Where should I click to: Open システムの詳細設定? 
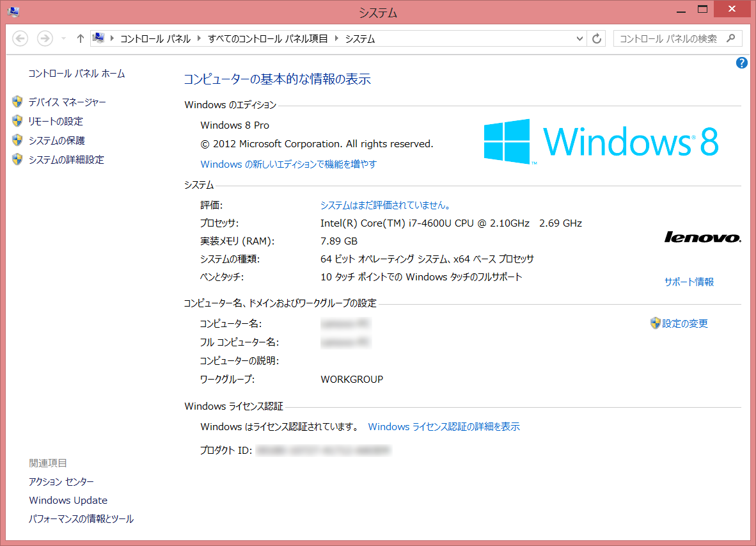(x=66, y=159)
